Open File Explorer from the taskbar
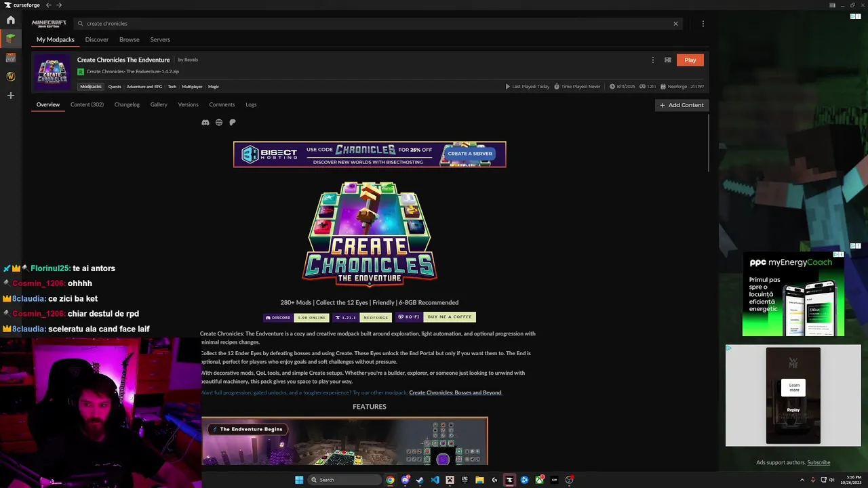The width and height of the screenshot is (868, 488). tap(479, 480)
